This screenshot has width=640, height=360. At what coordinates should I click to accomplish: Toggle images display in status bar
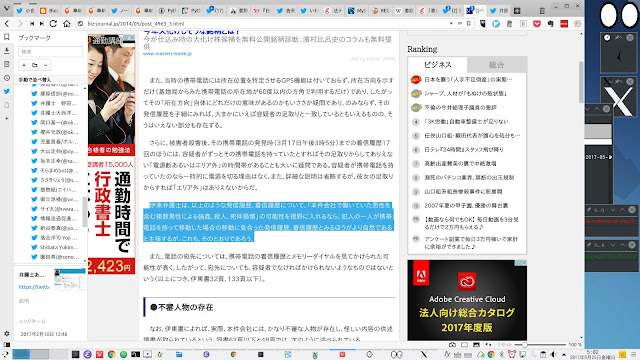(475, 345)
